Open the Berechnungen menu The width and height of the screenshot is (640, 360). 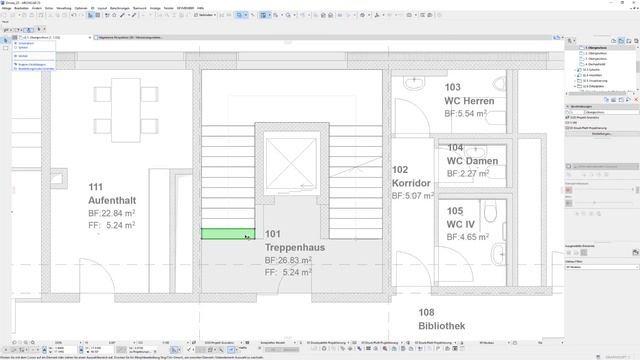point(120,8)
